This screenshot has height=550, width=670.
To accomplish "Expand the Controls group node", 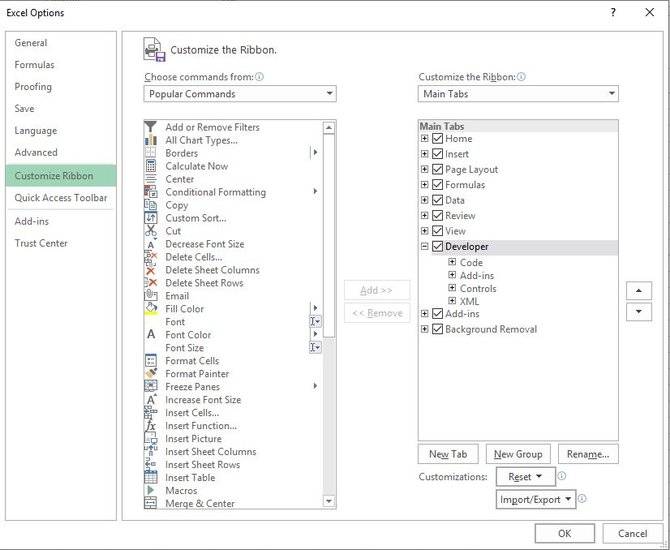I will coord(452,288).
